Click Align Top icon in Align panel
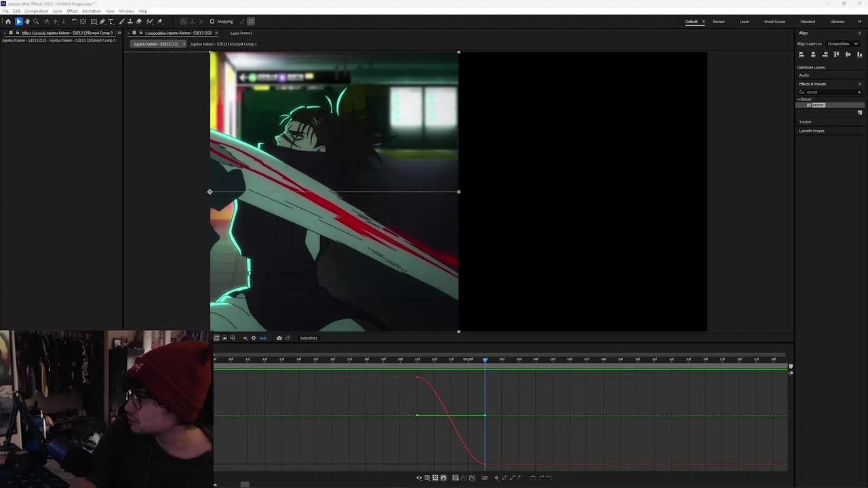Image resolution: width=868 pixels, height=488 pixels. click(836, 54)
